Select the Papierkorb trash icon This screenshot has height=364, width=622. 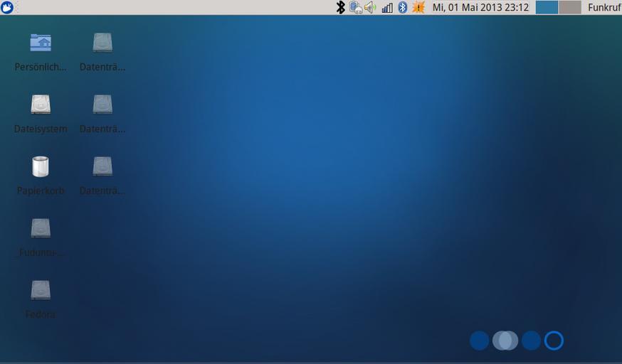coord(41,167)
